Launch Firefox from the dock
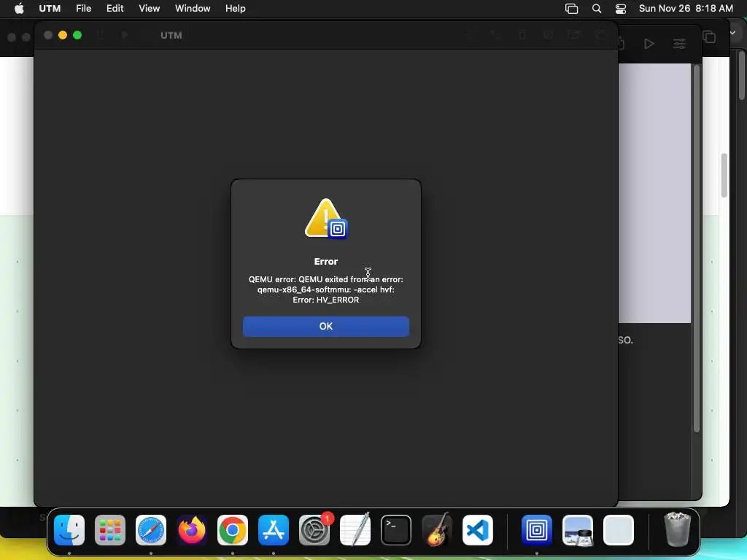Viewport: 747px width, 560px height. coord(192,530)
